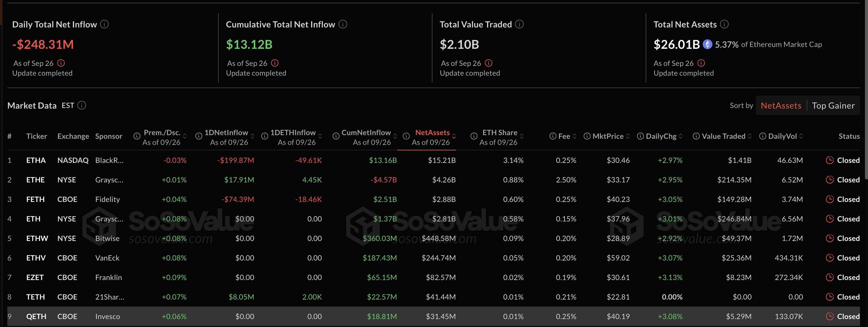Open the QETH ticker
Viewport: 868px width, 327px height.
click(36, 316)
